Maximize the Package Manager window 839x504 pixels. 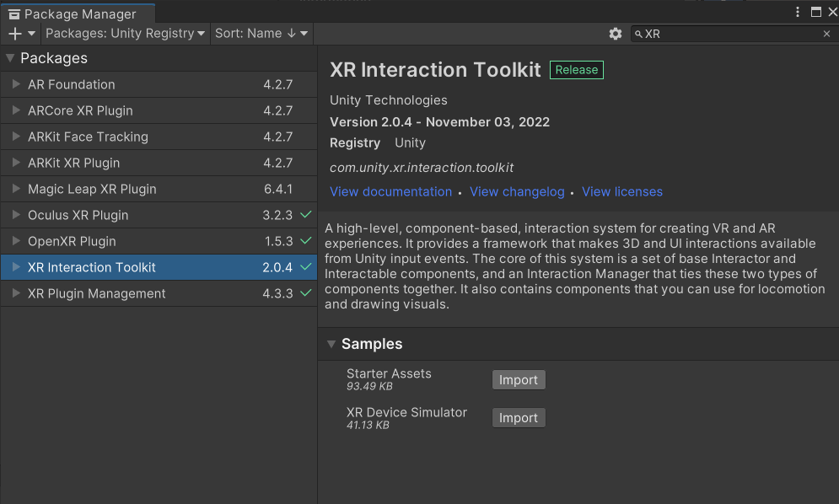tap(816, 12)
